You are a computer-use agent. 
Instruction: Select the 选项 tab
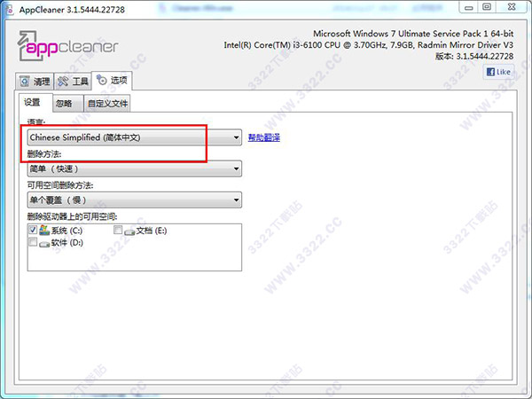[112, 81]
